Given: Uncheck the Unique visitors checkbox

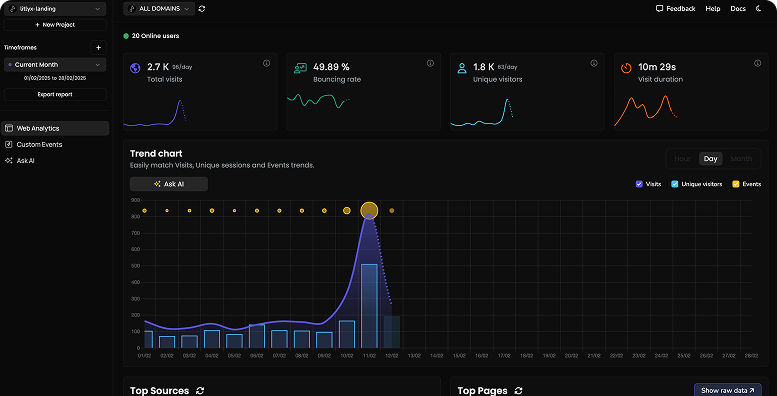Looking at the screenshot, I should coord(674,184).
